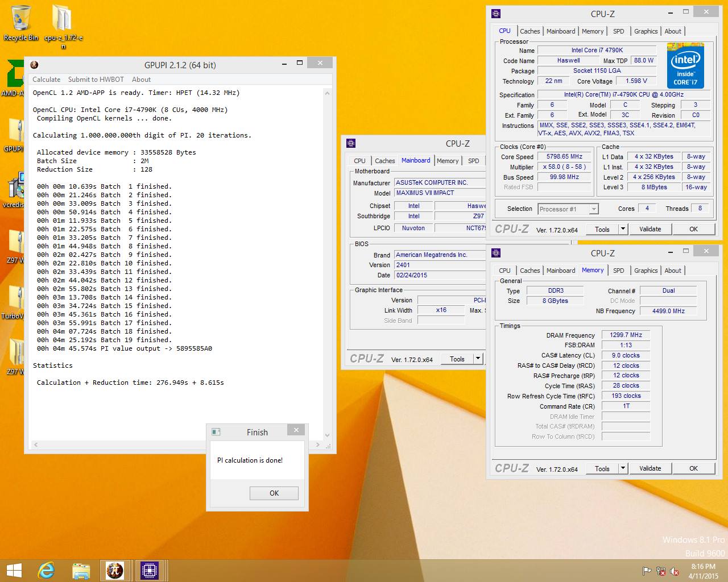Launch Internet Explorer from taskbar
The image size is (728, 582).
[46, 570]
